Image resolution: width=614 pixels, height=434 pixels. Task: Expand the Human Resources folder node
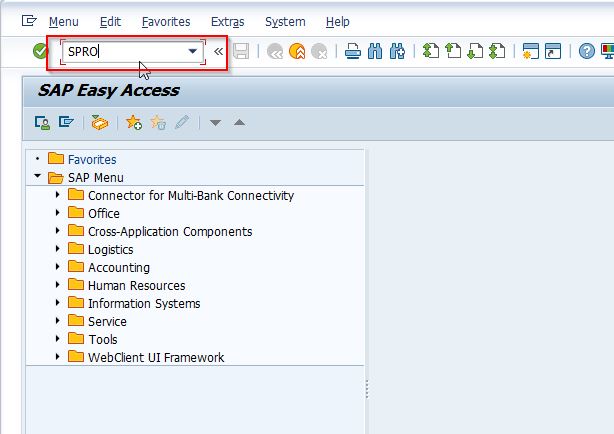(x=58, y=284)
